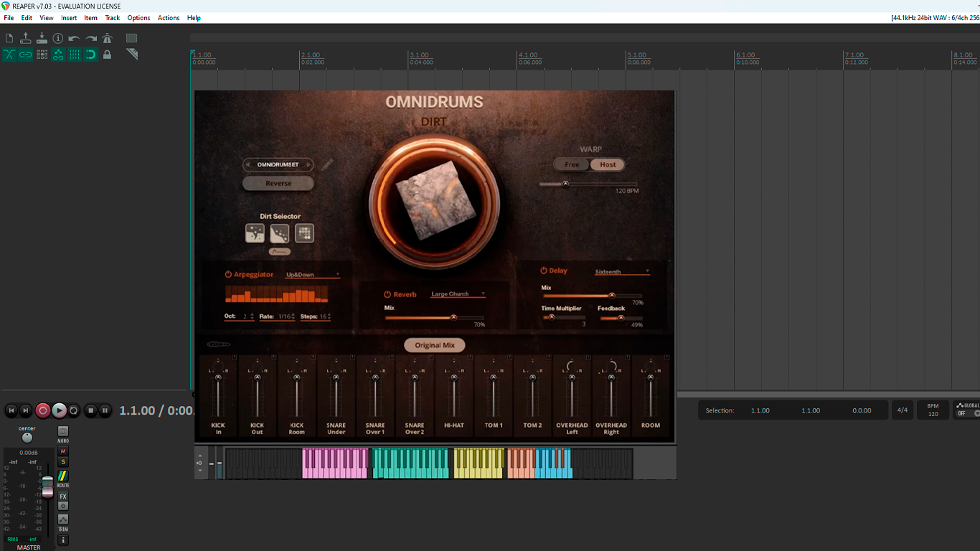980x551 pixels.
Task: Click the master pan knob labeled center
Action: tap(27, 438)
